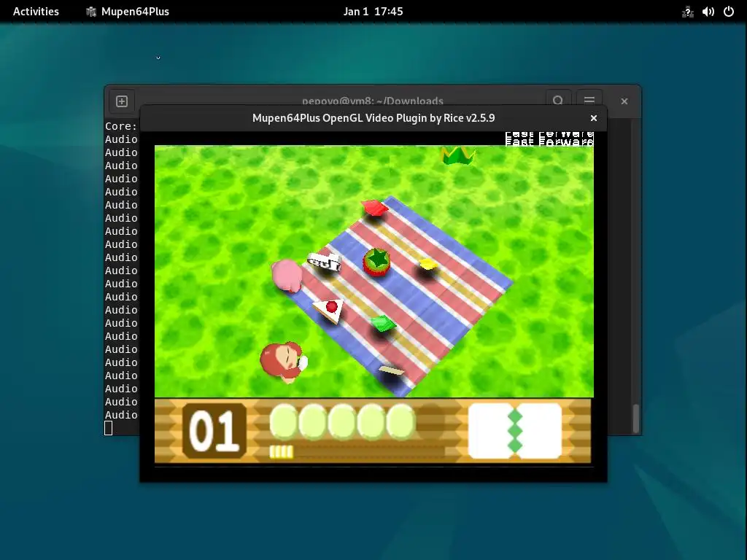The width and height of the screenshot is (747, 560).
Task: Click the tomato with green star top
Action: click(376, 262)
